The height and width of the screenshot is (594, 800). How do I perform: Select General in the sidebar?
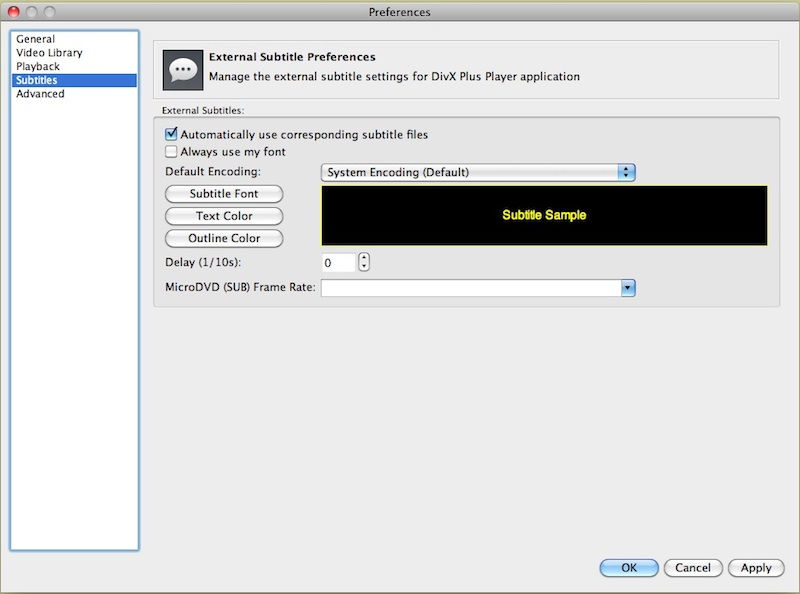tap(35, 39)
